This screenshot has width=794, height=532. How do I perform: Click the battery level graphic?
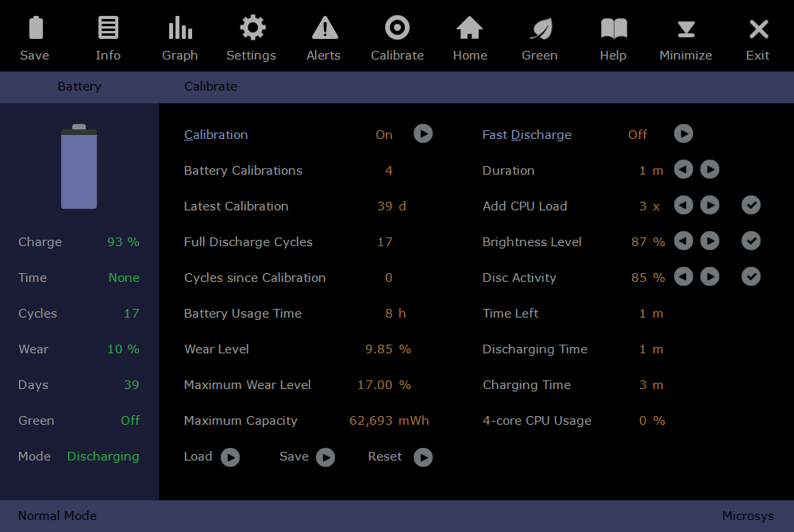tap(79, 167)
